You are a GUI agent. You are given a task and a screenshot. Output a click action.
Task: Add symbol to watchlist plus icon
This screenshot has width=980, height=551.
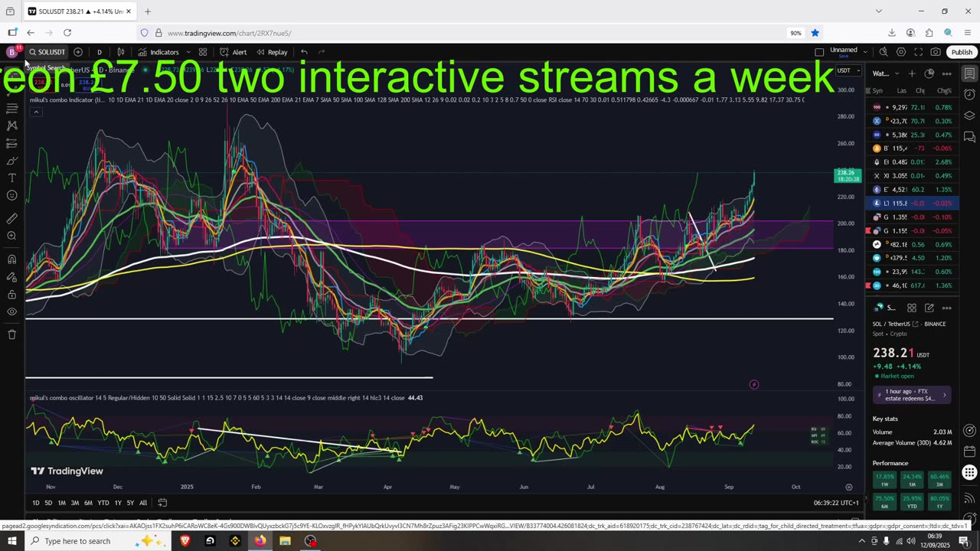coord(912,73)
